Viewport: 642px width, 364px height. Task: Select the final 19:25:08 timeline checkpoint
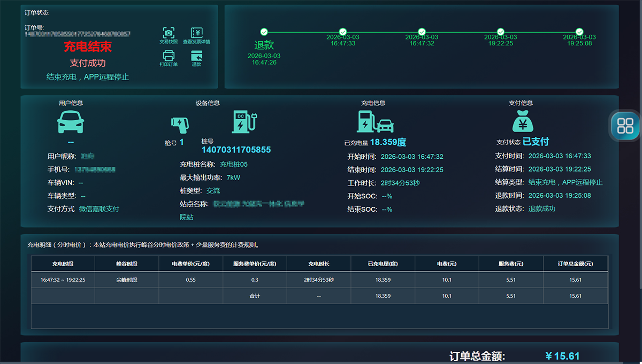[x=579, y=31]
